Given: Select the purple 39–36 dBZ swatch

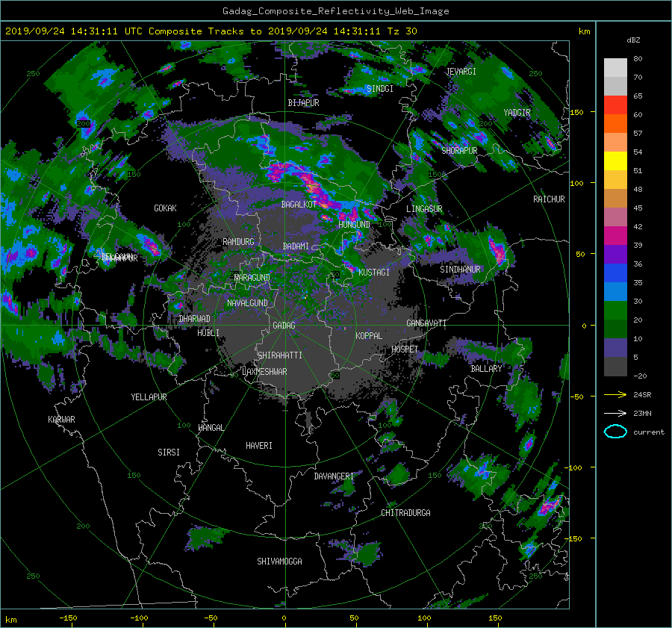Looking at the screenshot, I should click(615, 255).
